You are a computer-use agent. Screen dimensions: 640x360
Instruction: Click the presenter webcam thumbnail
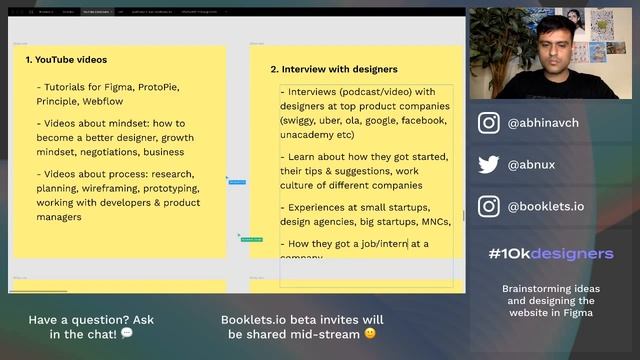[551, 53]
